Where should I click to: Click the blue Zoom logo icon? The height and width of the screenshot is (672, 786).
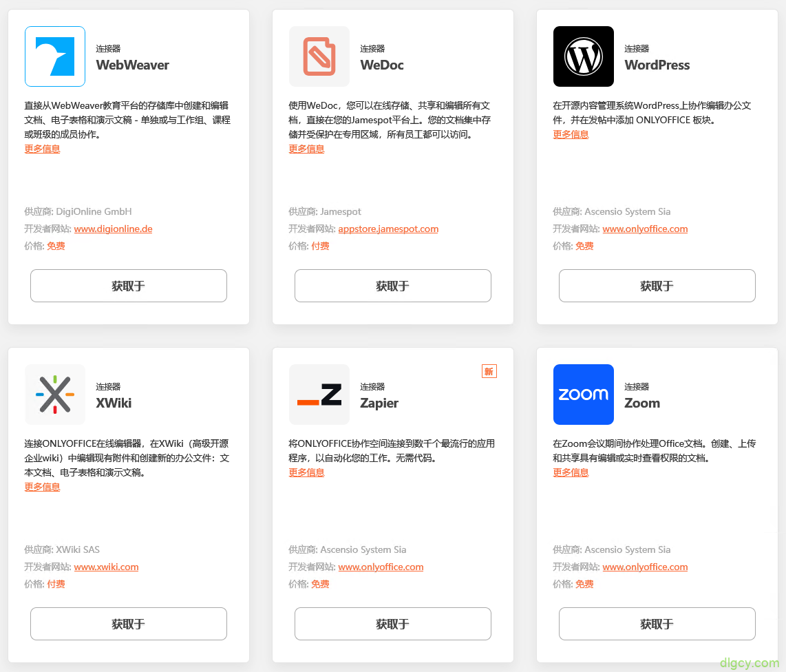coord(583,394)
